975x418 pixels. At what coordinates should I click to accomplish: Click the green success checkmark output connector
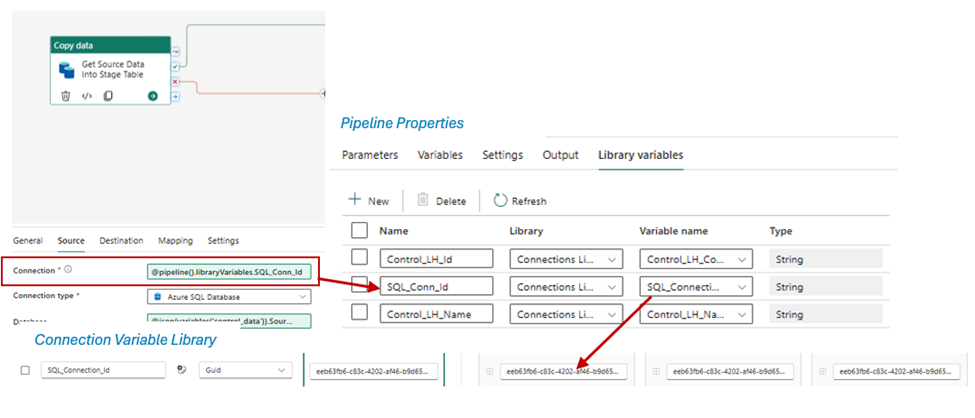tap(176, 65)
